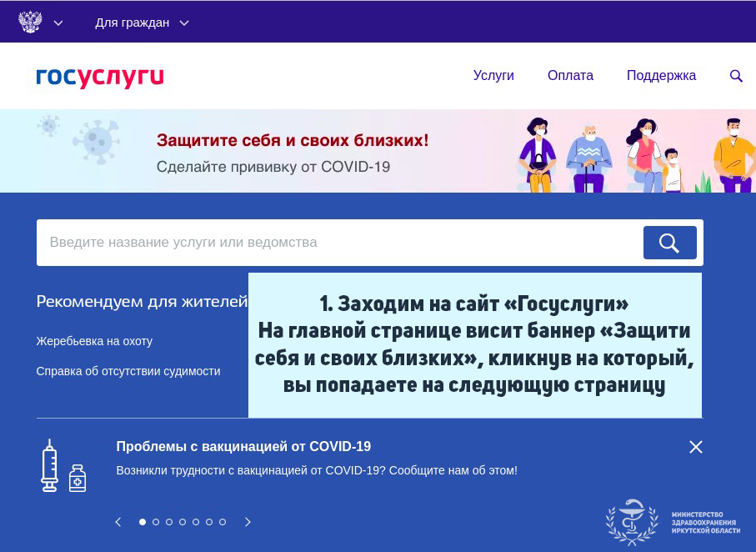Open the "Жеребьевка на охоту" link
The height and width of the screenshot is (552, 756).
pos(94,341)
